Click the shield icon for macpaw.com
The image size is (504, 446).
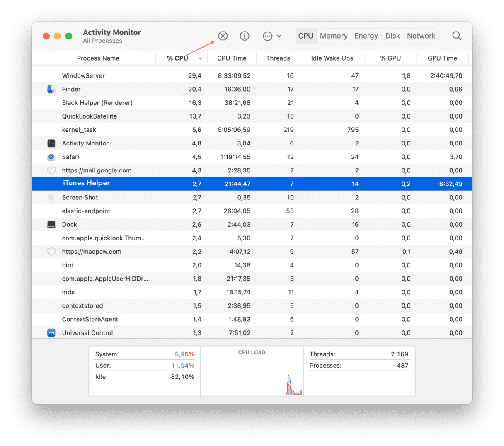(51, 252)
